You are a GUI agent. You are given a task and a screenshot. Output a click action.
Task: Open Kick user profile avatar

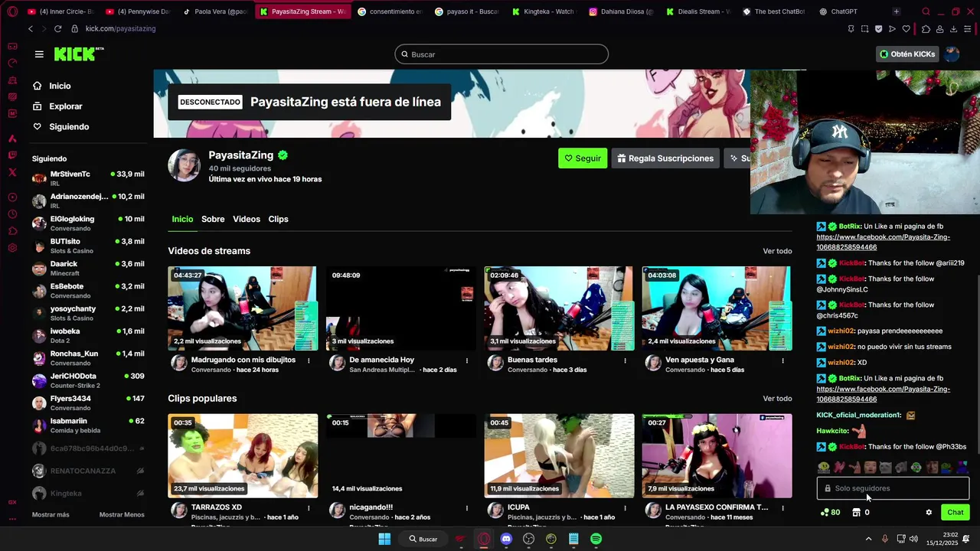952,54
